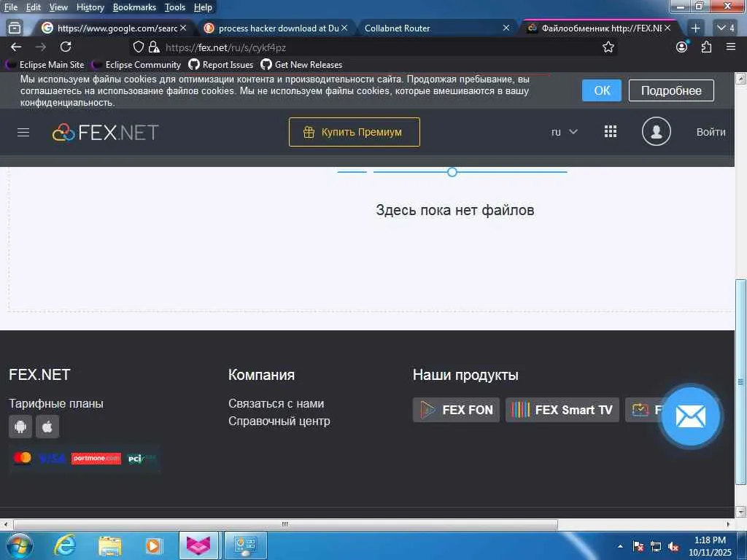747x560 pixels.
Task: Open the Tools menu
Action: pyautogui.click(x=175, y=7)
